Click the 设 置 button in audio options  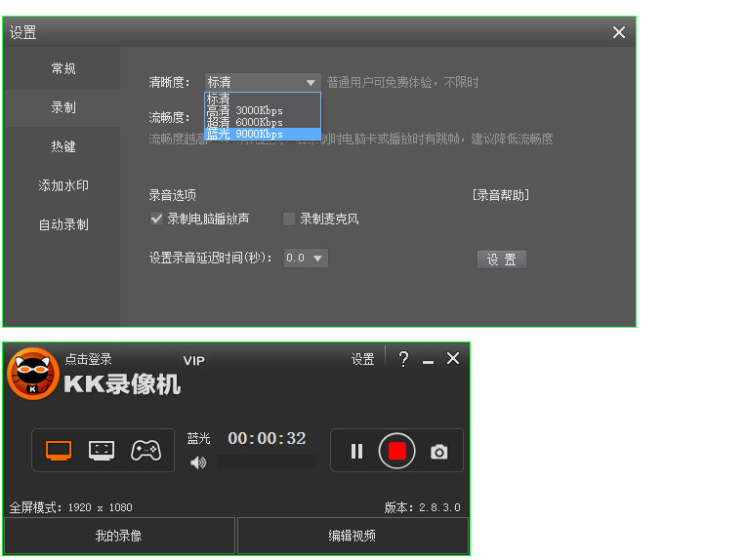502,260
